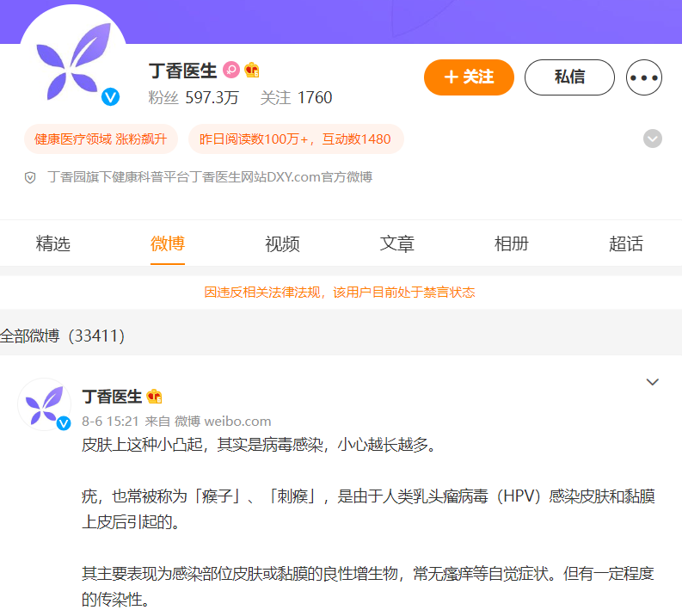Click the blue verified badge on profile avatar
Image resolution: width=682 pixels, height=616 pixels.
pos(110,97)
